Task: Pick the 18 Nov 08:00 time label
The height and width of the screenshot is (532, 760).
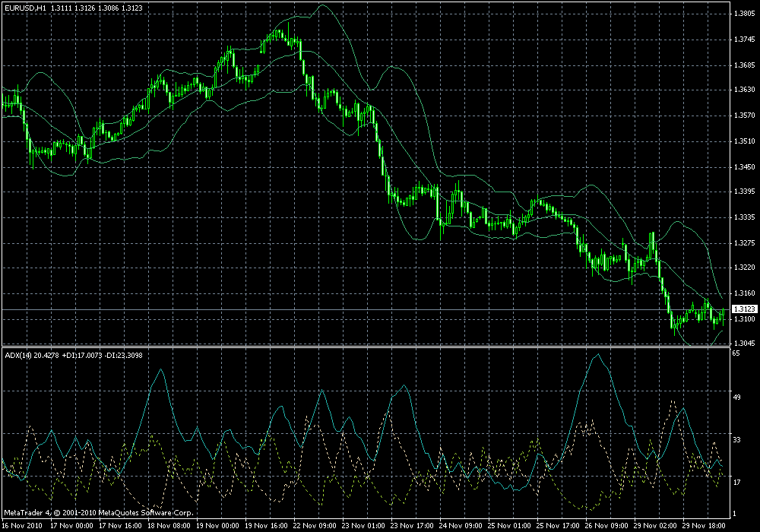Action: pyautogui.click(x=169, y=526)
